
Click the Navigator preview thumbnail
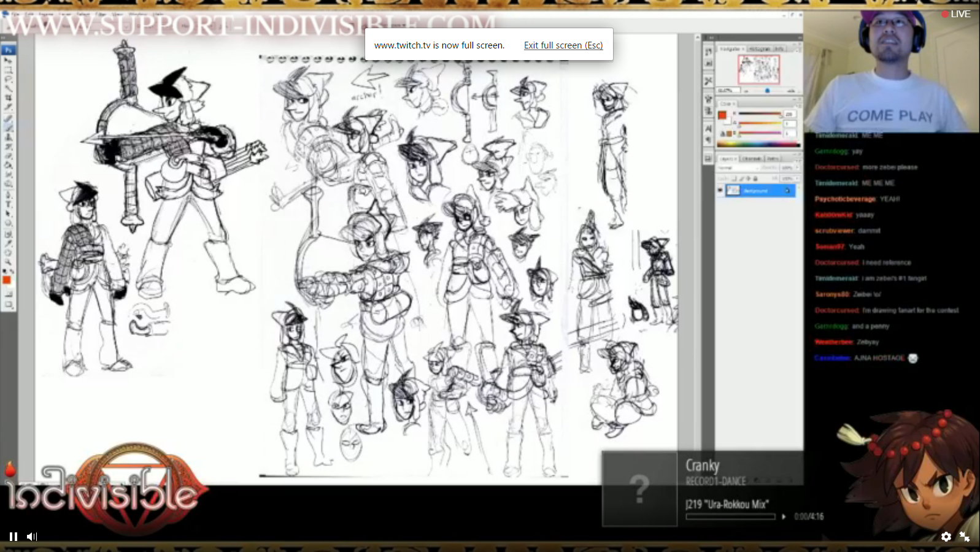[x=758, y=69]
